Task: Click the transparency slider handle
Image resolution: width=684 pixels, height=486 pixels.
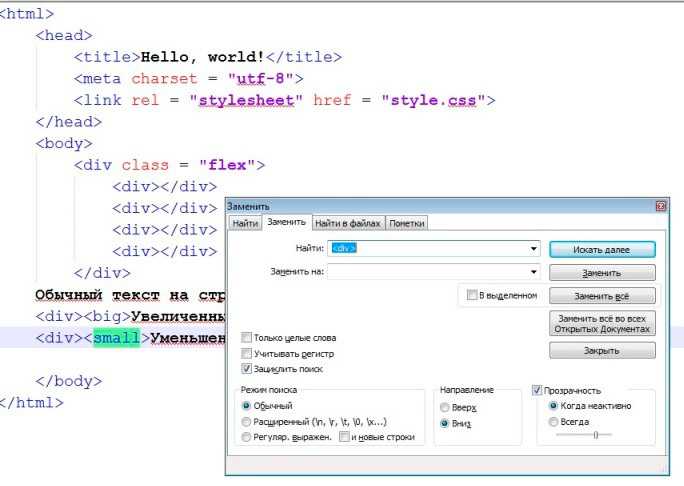Action: click(x=595, y=435)
